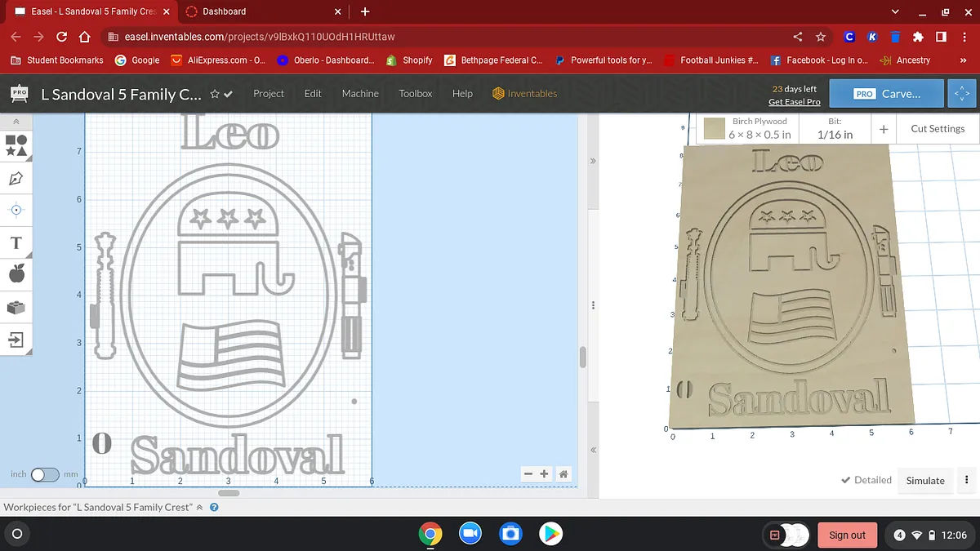980x551 pixels.
Task: Follow the Get Easel Pro link
Action: pos(794,102)
